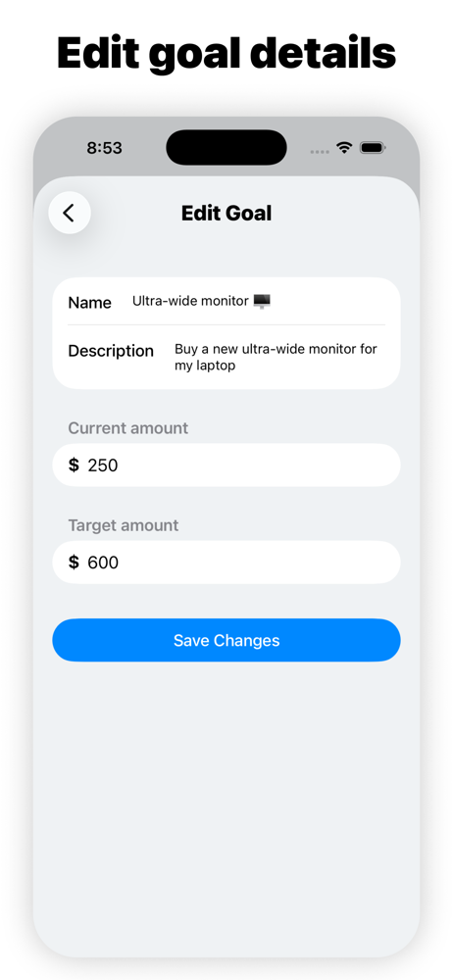Click the Description label

pyautogui.click(x=111, y=351)
